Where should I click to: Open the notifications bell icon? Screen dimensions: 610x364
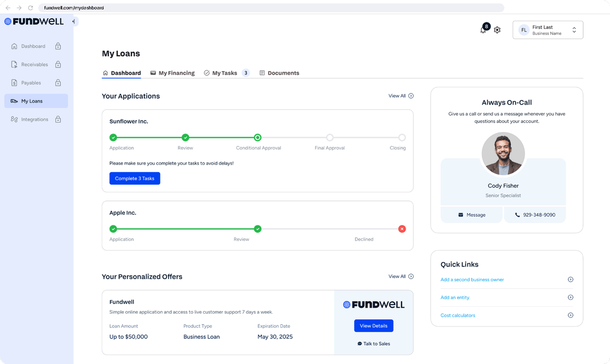pyautogui.click(x=483, y=30)
